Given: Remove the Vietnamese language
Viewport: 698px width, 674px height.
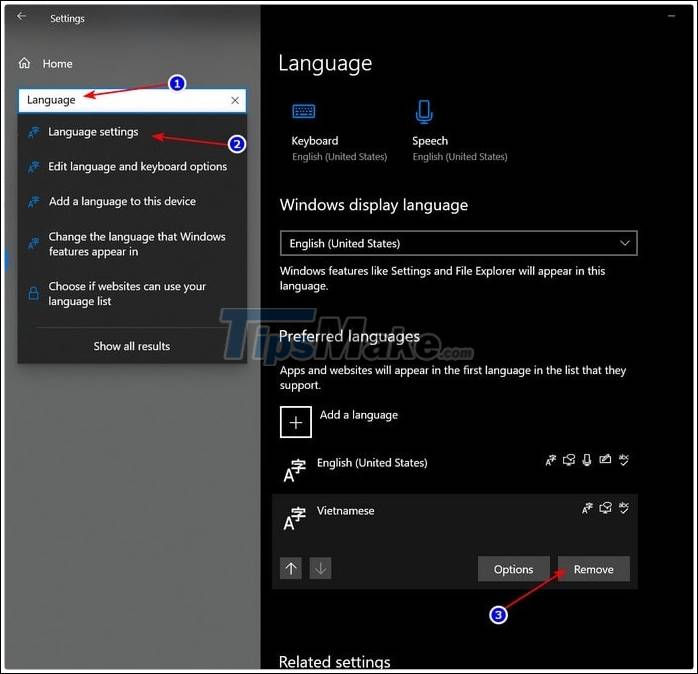Looking at the screenshot, I should 594,569.
